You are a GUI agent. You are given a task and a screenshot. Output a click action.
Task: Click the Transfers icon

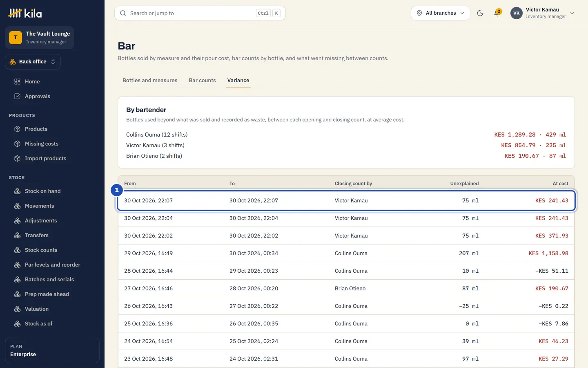click(17, 235)
